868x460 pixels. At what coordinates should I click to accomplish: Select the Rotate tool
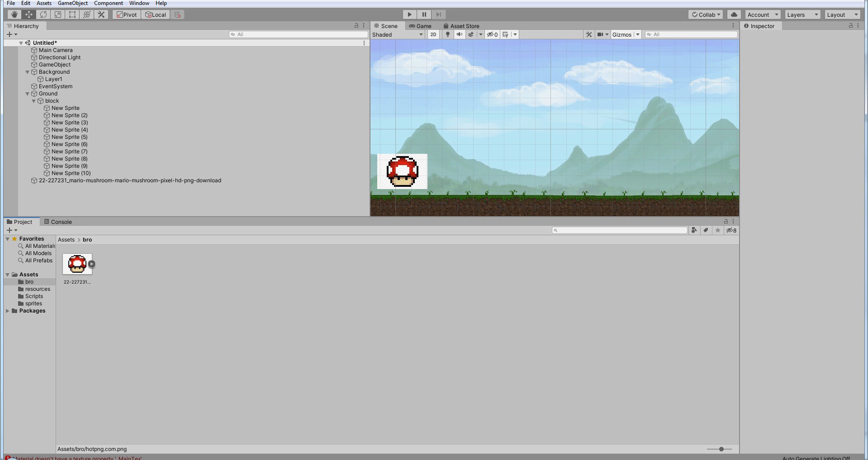[x=43, y=14]
